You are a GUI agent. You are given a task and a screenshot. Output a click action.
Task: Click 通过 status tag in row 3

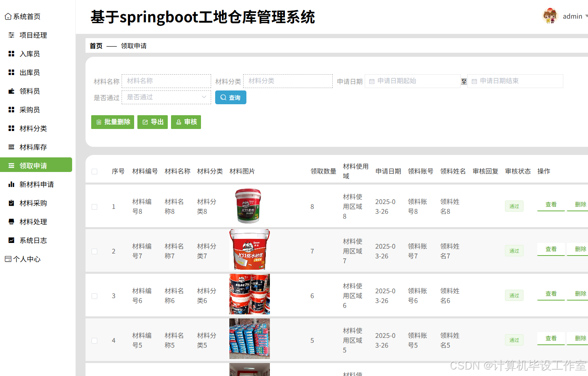[x=514, y=295]
